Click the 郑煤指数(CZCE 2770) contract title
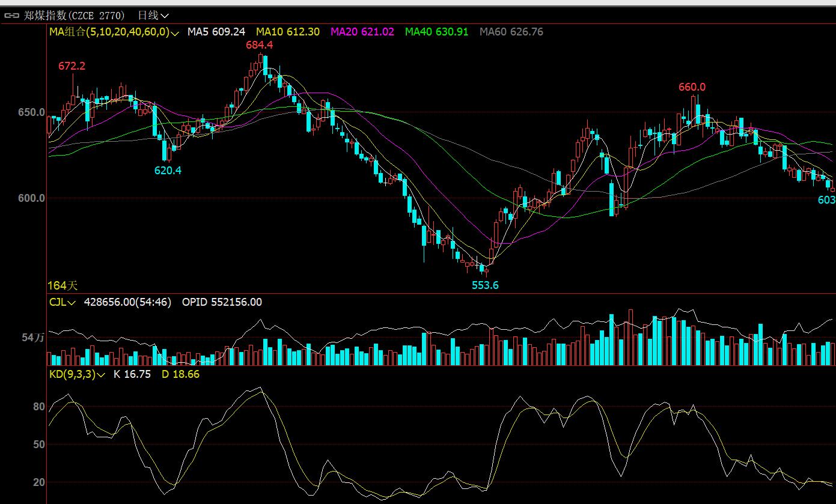This screenshot has height=504, width=836. [x=75, y=15]
